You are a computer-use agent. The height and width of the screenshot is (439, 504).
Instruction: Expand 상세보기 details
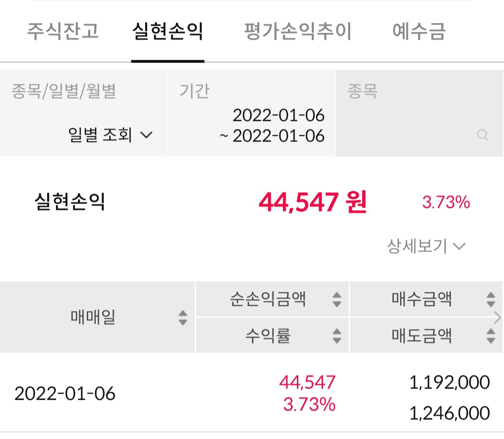tap(426, 246)
